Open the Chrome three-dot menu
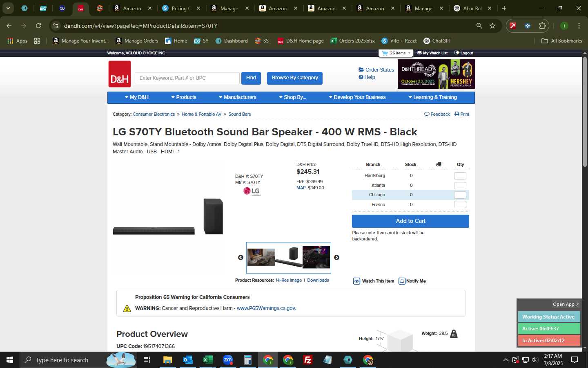This screenshot has height=368, width=588. [x=579, y=26]
